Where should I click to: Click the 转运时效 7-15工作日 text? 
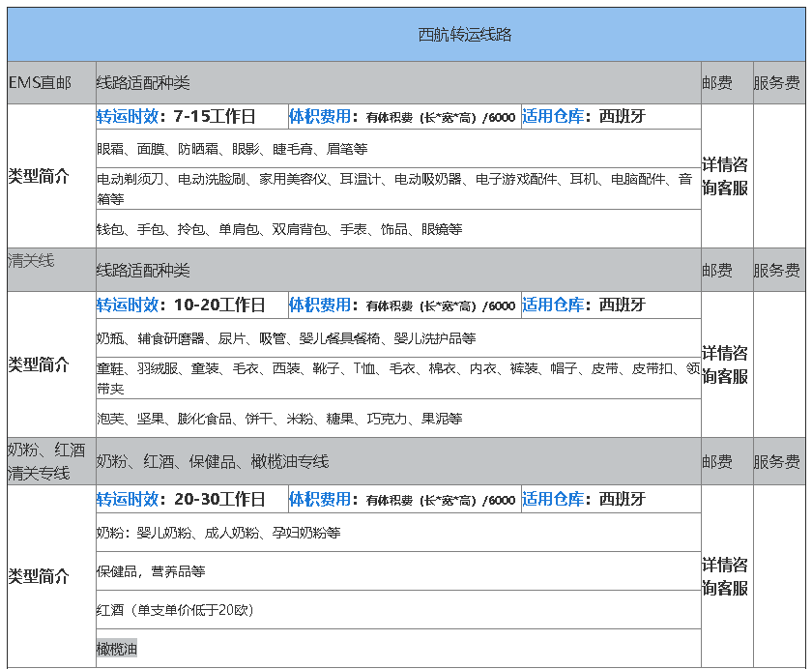coord(176,117)
